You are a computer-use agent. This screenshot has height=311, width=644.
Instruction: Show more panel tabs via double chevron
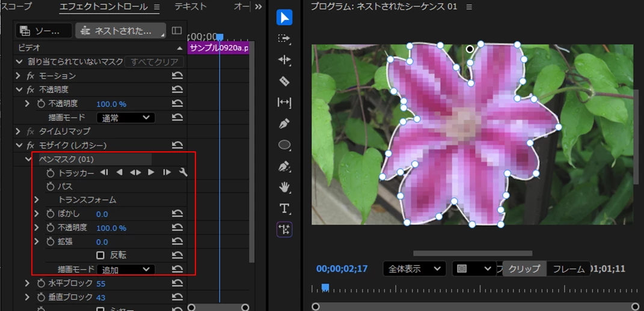coord(259,7)
